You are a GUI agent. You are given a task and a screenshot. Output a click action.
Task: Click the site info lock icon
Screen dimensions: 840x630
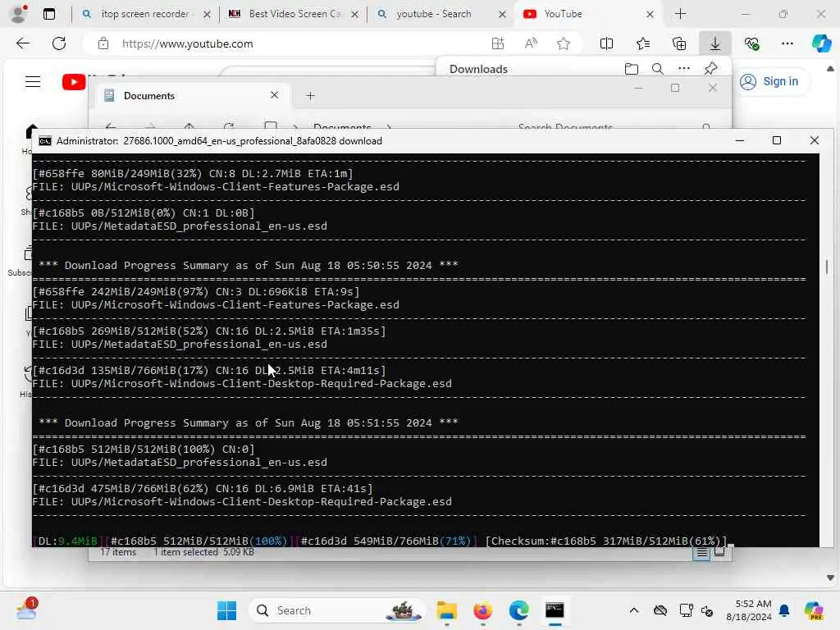(103, 43)
